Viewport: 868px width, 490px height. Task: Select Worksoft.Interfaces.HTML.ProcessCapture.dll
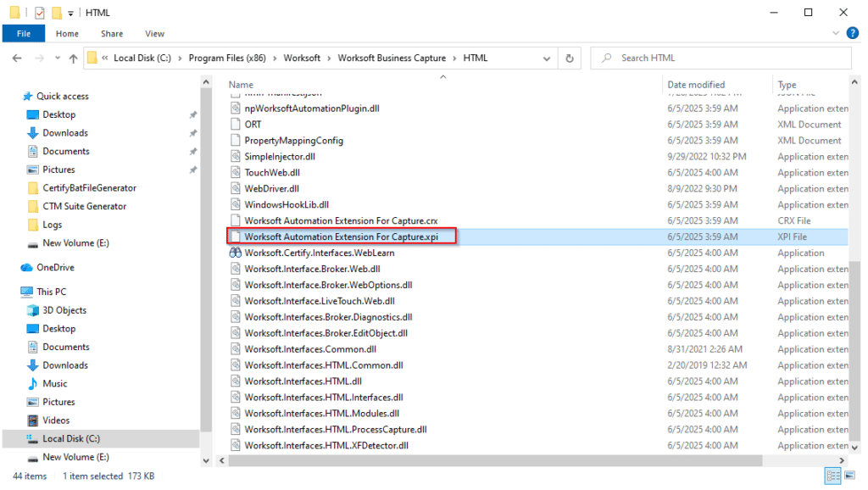coord(336,430)
